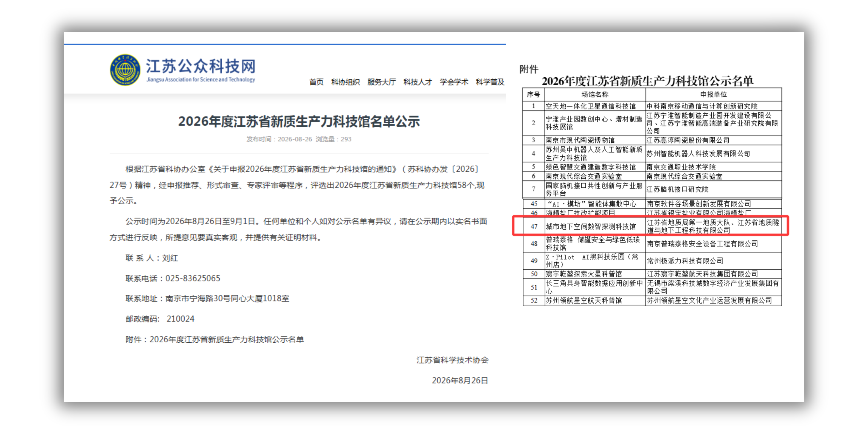Image resolution: width=868 pixels, height=434 pixels.
Task: Click the table title 2026年度江苏省新质生产力科技馆公示名单
Action: click(647, 81)
